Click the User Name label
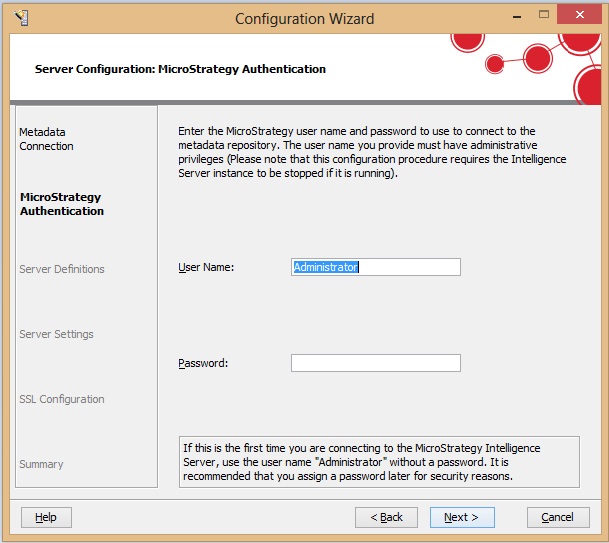 (206, 267)
